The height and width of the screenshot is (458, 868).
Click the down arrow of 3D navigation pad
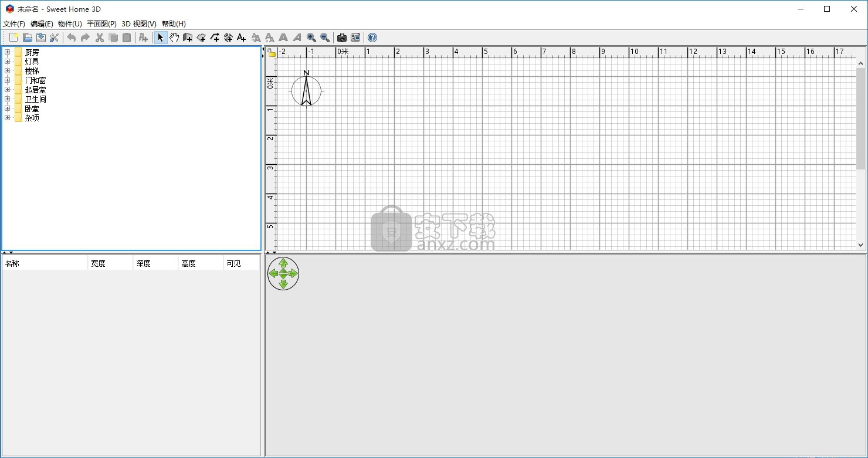(283, 284)
